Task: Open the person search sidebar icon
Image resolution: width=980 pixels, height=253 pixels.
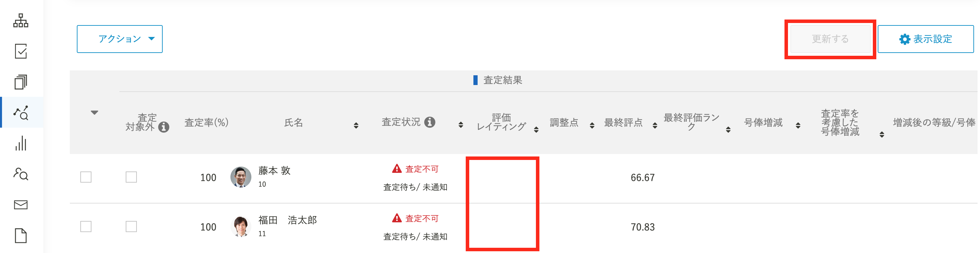Action: pyautogui.click(x=21, y=174)
